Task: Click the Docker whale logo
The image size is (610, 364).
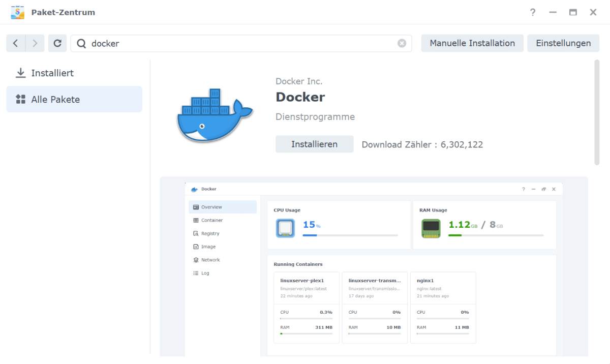Action: point(215,115)
